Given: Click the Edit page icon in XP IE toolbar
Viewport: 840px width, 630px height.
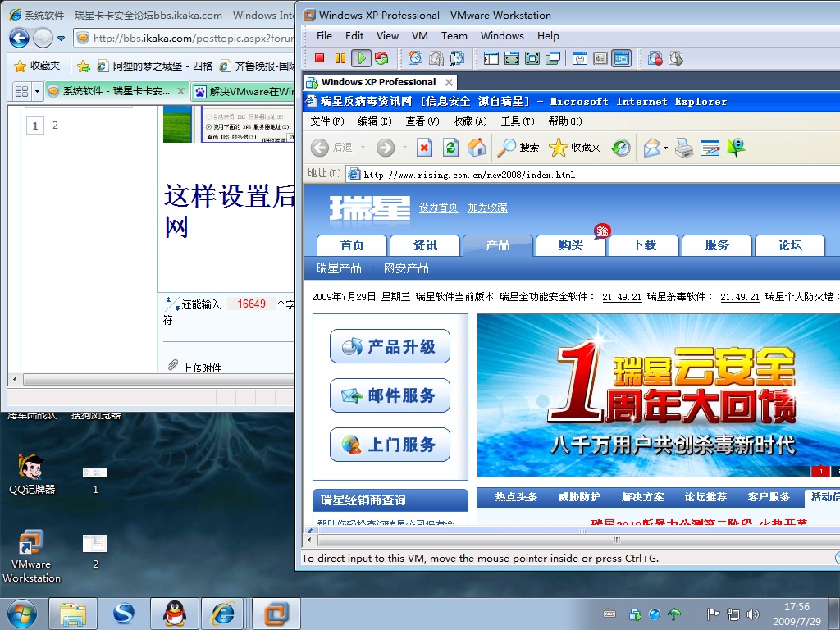Looking at the screenshot, I should point(710,148).
